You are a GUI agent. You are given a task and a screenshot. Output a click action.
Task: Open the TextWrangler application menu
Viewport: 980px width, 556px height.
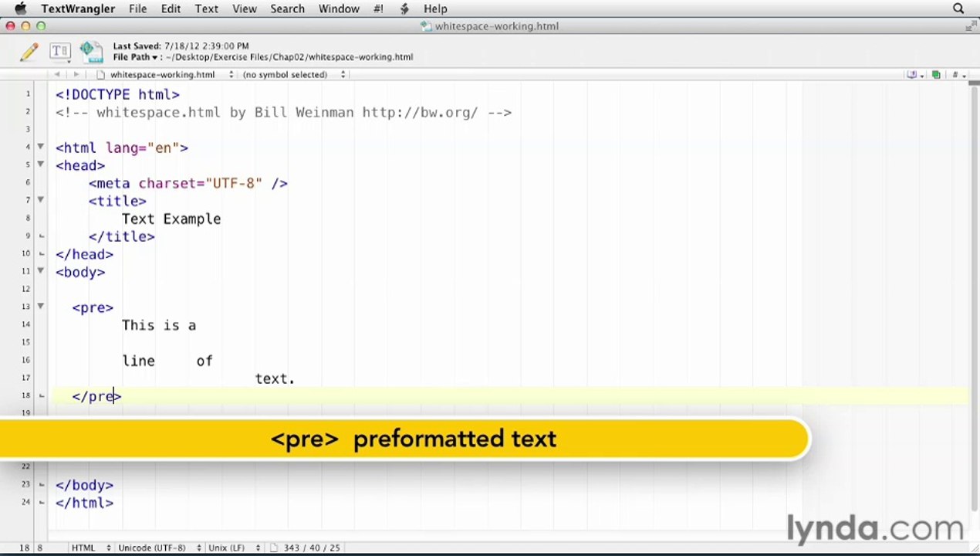point(78,8)
